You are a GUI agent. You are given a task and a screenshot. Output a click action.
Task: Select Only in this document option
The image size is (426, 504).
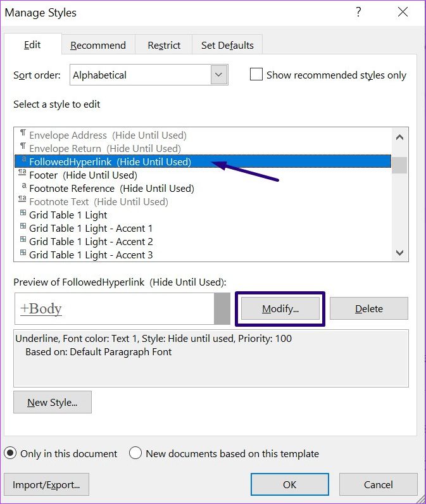coord(11,453)
